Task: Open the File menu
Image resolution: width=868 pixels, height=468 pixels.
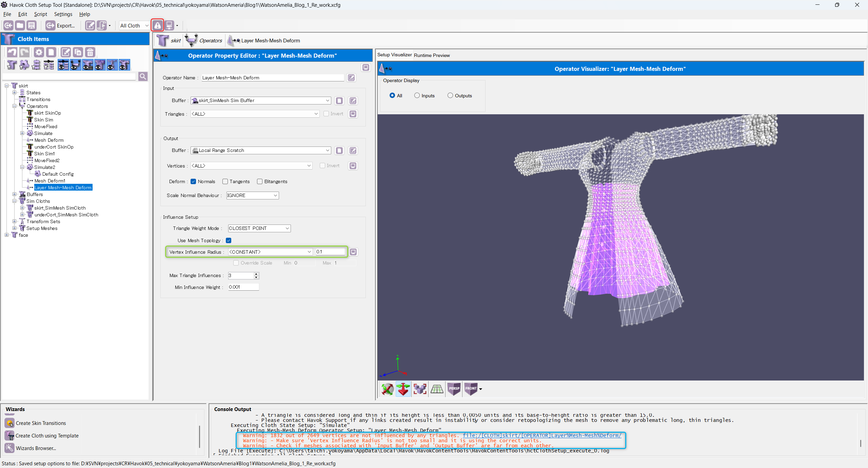Action: (x=7, y=14)
